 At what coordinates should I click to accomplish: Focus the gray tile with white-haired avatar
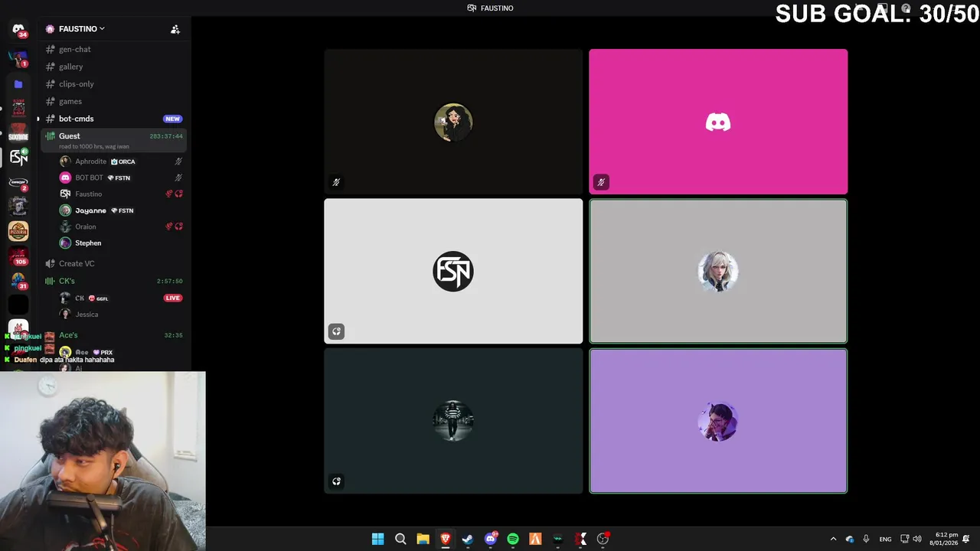coord(718,271)
